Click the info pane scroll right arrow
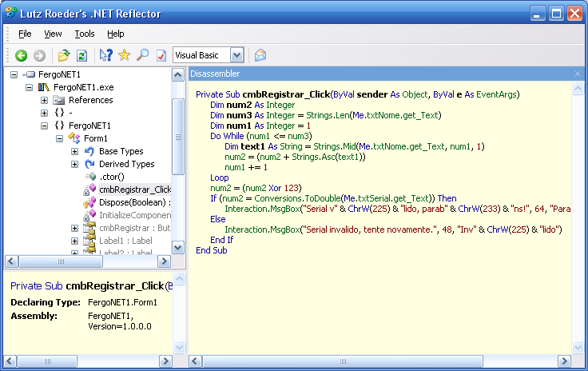The image size is (588, 371). pyautogui.click(x=165, y=361)
